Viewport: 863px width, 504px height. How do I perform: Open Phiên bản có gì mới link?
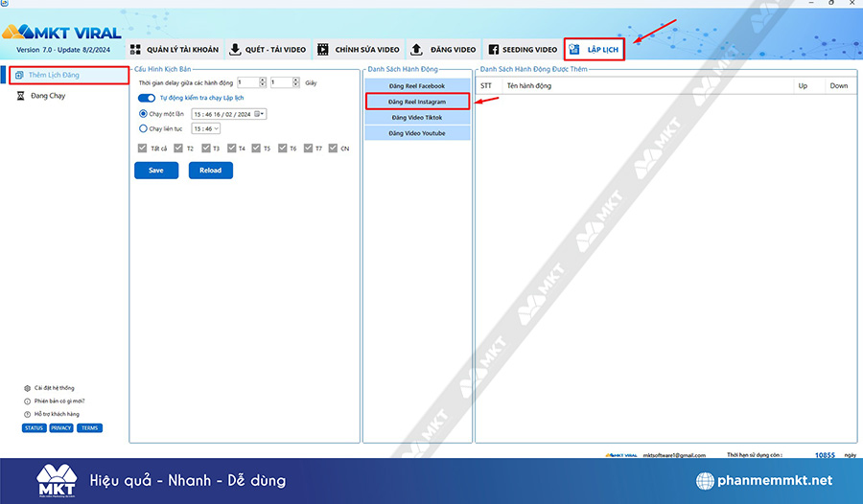point(59,401)
